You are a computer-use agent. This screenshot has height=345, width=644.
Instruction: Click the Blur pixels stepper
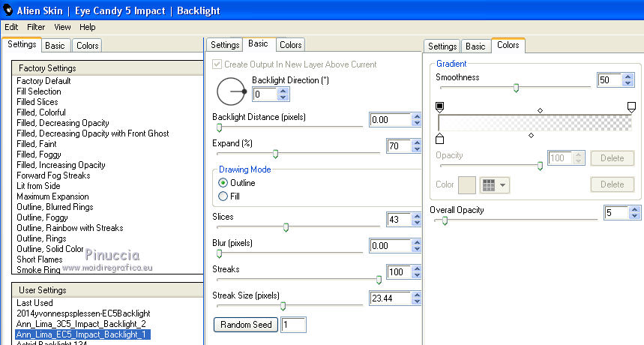417,245
